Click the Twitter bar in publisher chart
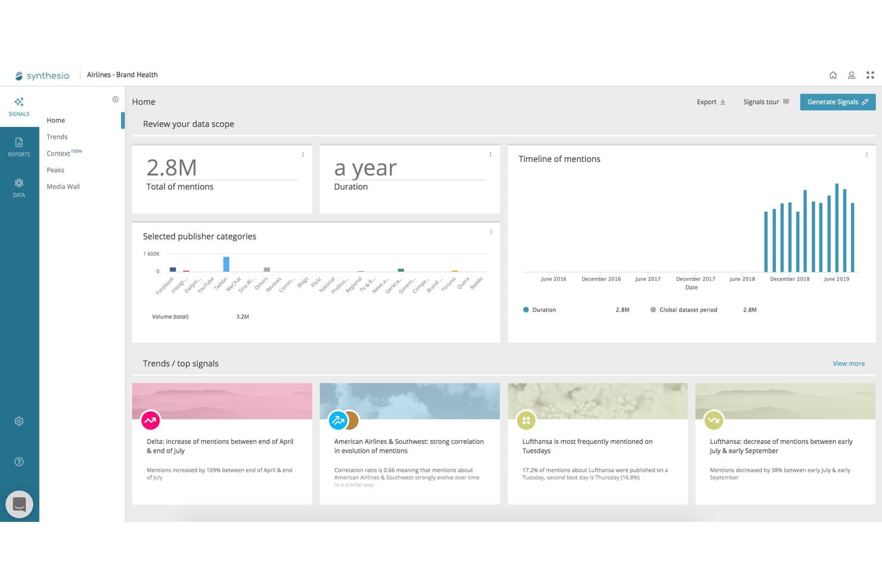Image resolution: width=882 pixels, height=588 pixels. click(x=226, y=264)
